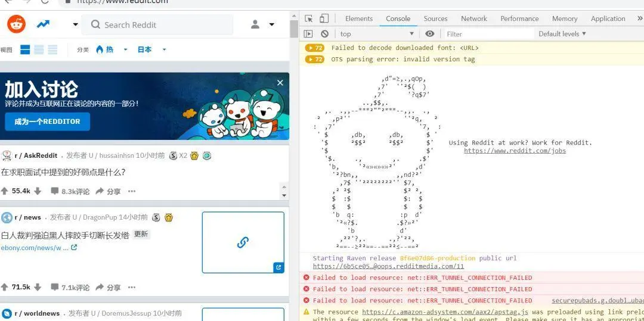Image resolution: width=644 pixels, height=321 pixels.
Task: Open the top execution context dropdown
Action: [377, 33]
